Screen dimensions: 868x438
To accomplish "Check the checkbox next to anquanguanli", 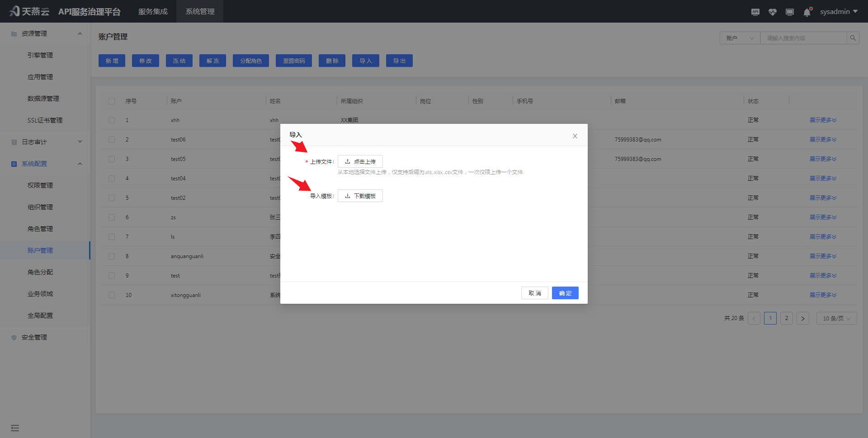I will click(111, 256).
